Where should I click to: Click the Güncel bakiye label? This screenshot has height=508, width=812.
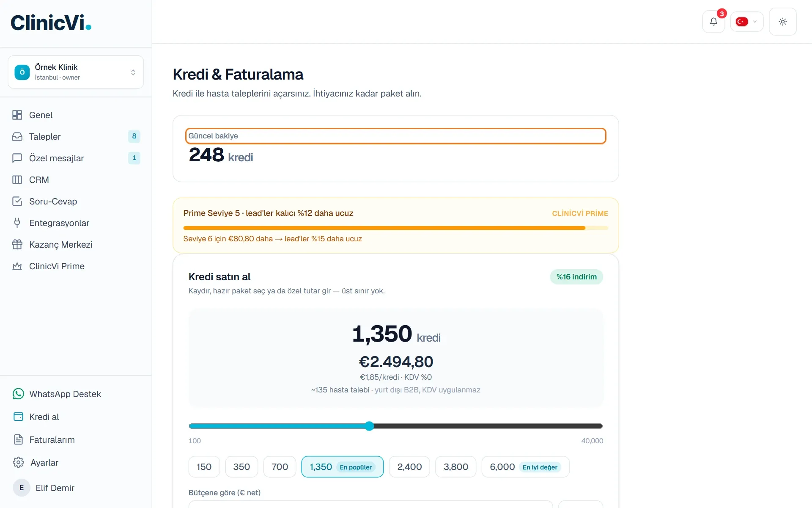pos(213,136)
